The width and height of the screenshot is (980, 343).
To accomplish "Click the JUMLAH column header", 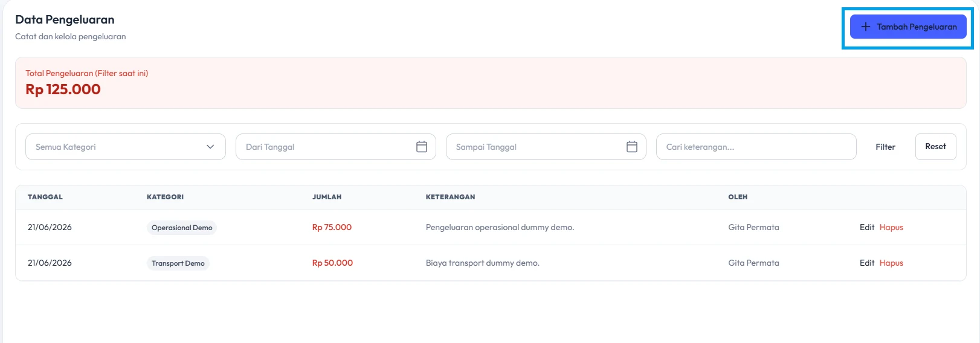I will (327, 197).
